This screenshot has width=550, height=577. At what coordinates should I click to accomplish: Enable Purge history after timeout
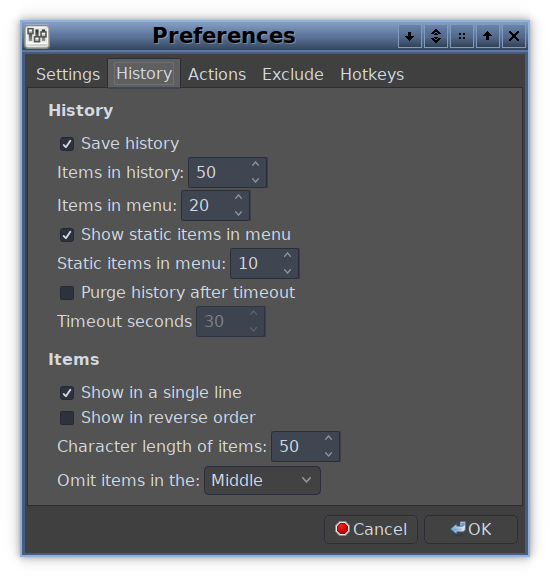coord(67,293)
